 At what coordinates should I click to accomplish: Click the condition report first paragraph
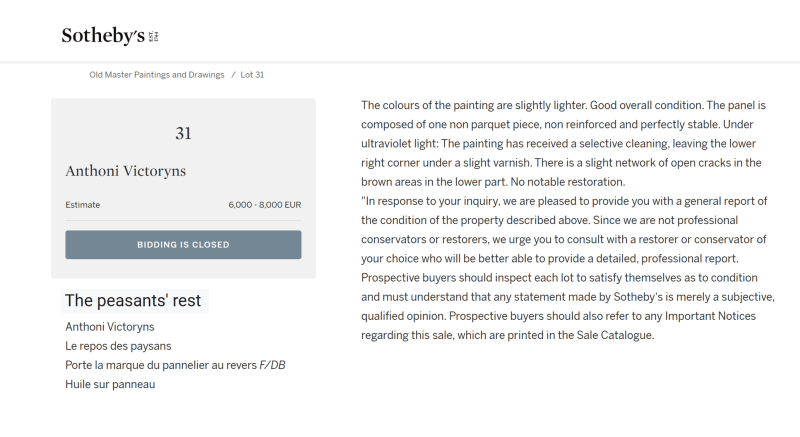[x=564, y=144]
